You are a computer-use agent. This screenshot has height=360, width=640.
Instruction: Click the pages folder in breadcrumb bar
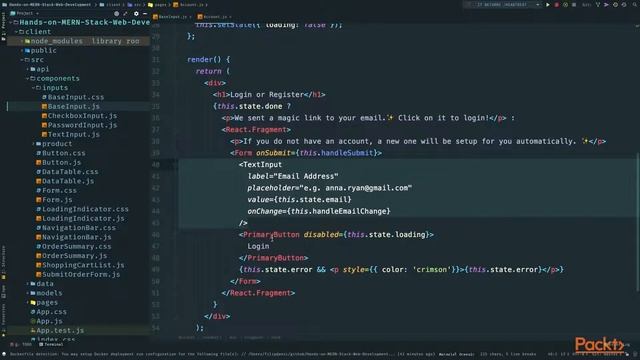[158, 4]
